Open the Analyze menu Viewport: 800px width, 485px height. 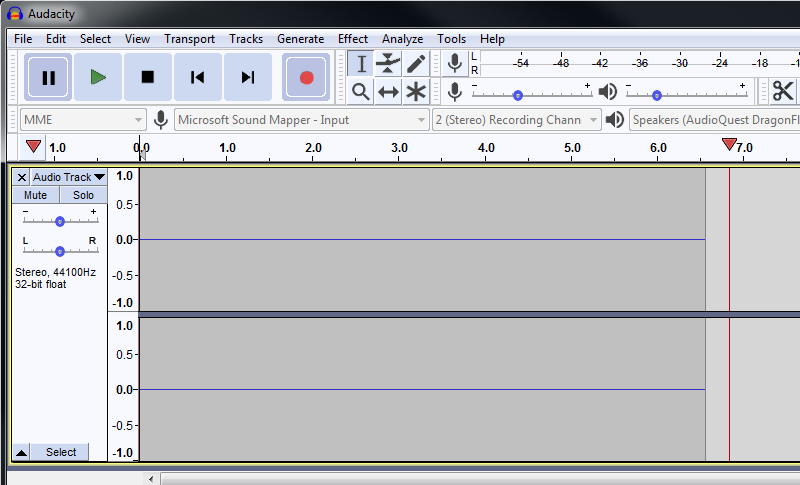coord(403,39)
